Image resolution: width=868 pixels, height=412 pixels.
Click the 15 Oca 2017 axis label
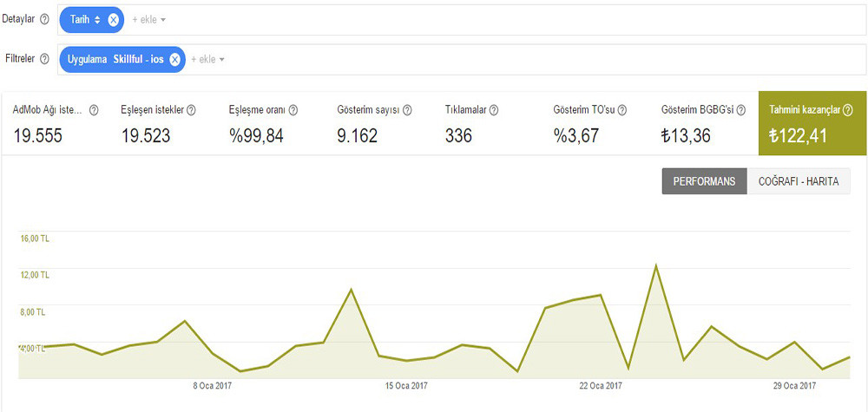click(407, 386)
